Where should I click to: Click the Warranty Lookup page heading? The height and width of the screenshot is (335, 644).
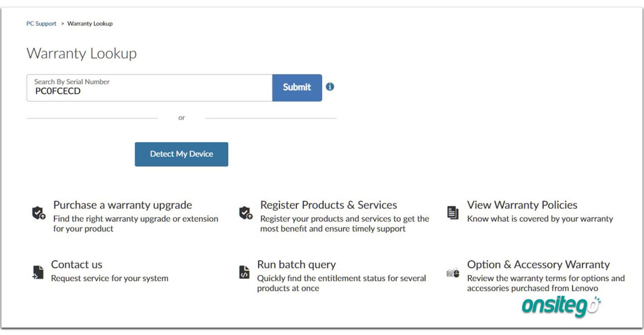[x=81, y=54]
